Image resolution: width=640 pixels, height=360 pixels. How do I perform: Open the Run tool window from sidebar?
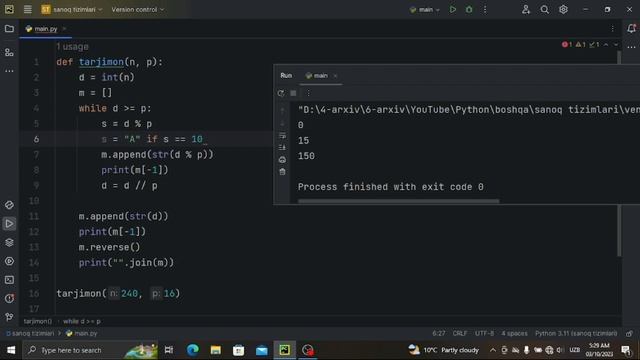[x=9, y=224]
